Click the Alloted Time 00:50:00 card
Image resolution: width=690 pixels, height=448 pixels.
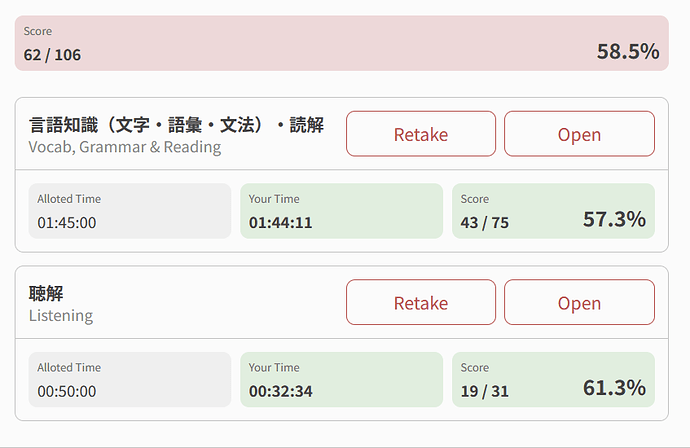[130, 380]
